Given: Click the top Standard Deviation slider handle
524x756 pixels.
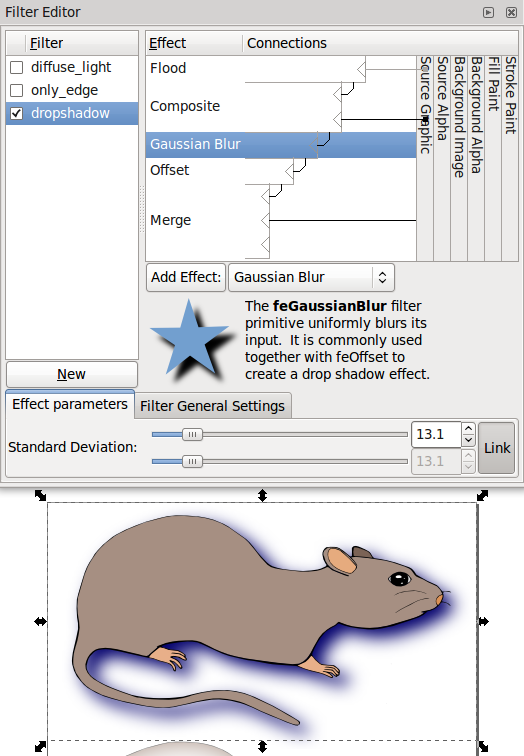Looking at the screenshot, I should 192,434.
